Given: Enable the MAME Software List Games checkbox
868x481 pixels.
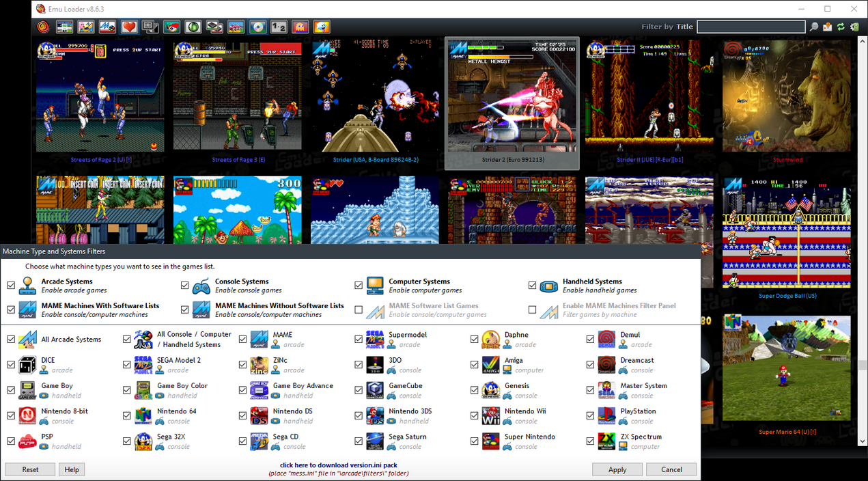Looking at the screenshot, I should [x=359, y=310].
